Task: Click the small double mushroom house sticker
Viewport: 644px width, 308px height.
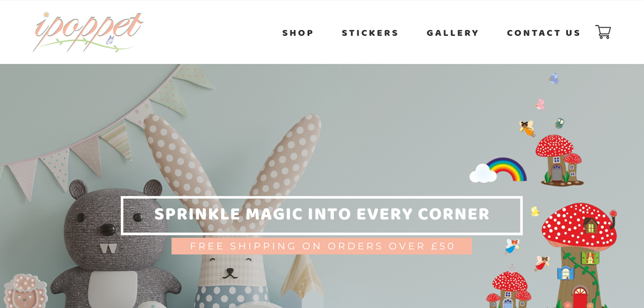Action: [x=559, y=160]
